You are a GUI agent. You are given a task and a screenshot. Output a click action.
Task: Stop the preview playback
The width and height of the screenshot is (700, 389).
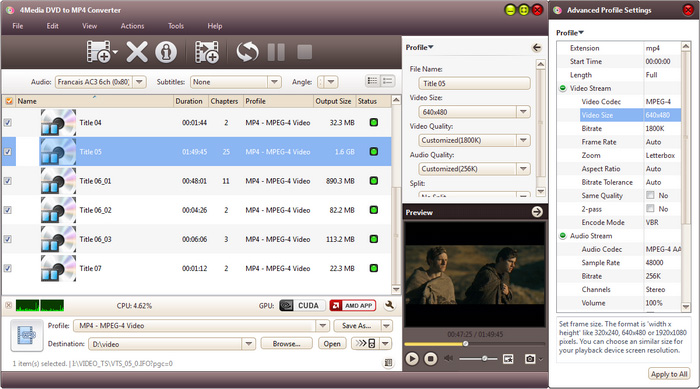point(430,359)
